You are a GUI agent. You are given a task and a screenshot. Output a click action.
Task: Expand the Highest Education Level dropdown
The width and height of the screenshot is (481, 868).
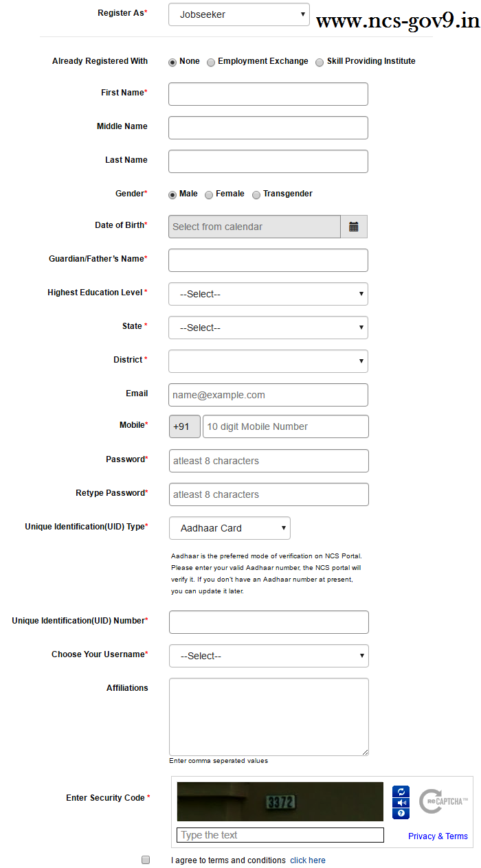coord(268,294)
